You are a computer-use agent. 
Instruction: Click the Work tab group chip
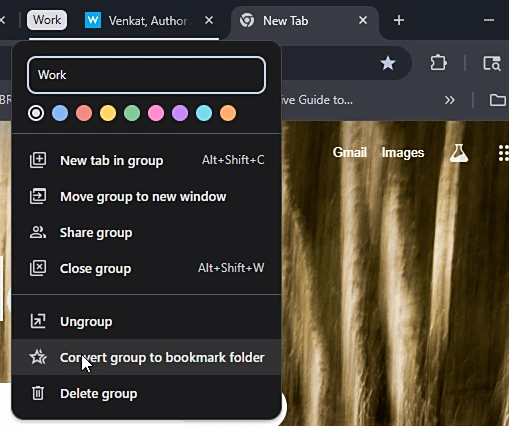[47, 20]
